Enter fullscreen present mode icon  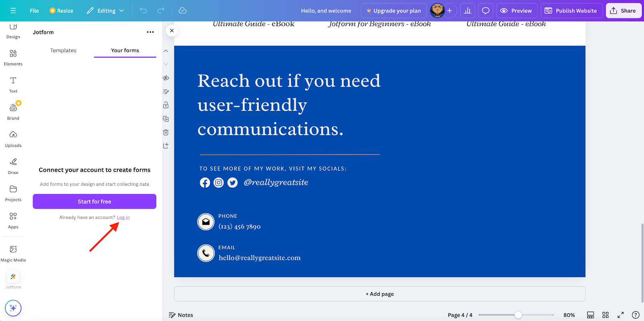point(621,315)
